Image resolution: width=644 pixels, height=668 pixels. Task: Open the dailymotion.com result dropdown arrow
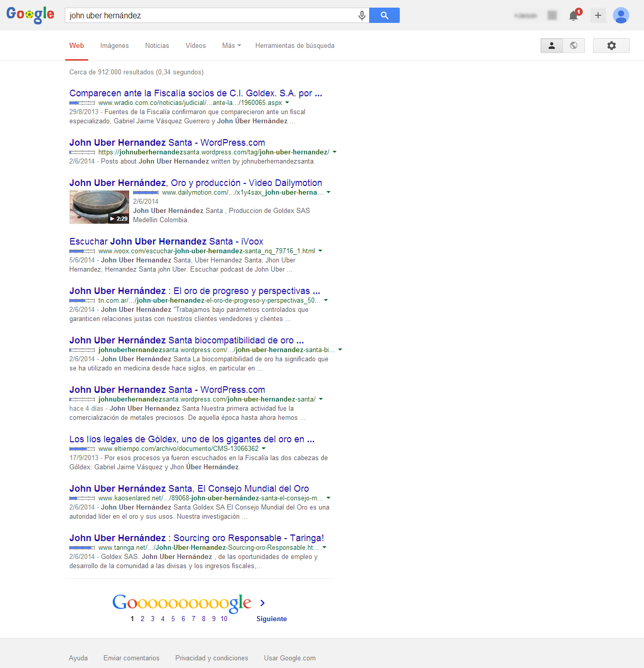pyautogui.click(x=328, y=192)
